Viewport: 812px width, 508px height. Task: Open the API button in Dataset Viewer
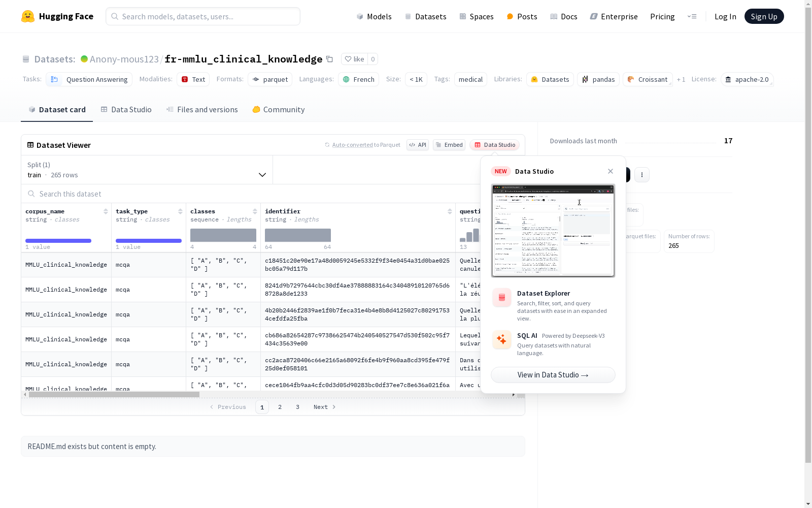click(x=418, y=145)
